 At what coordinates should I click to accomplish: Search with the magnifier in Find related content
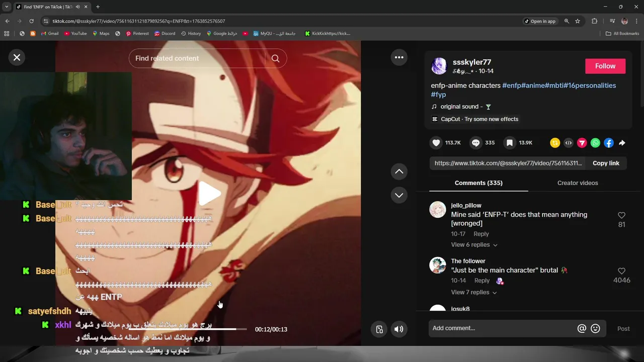(275, 58)
